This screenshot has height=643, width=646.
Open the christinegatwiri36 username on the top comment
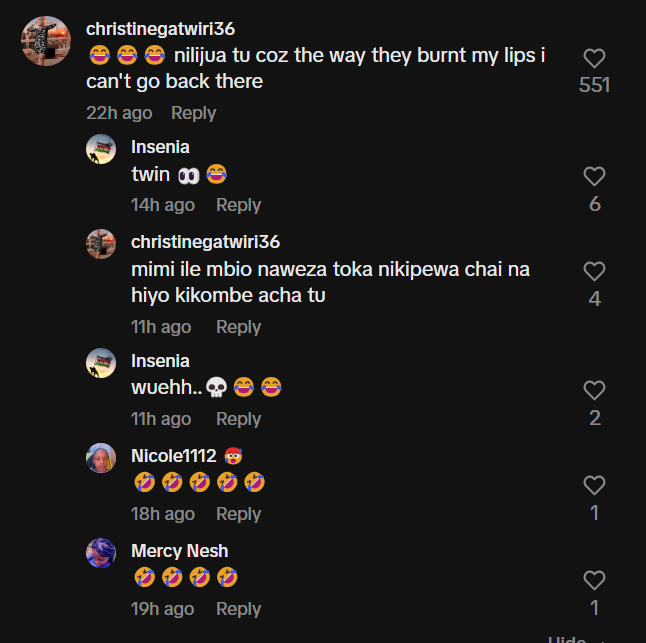click(x=161, y=28)
